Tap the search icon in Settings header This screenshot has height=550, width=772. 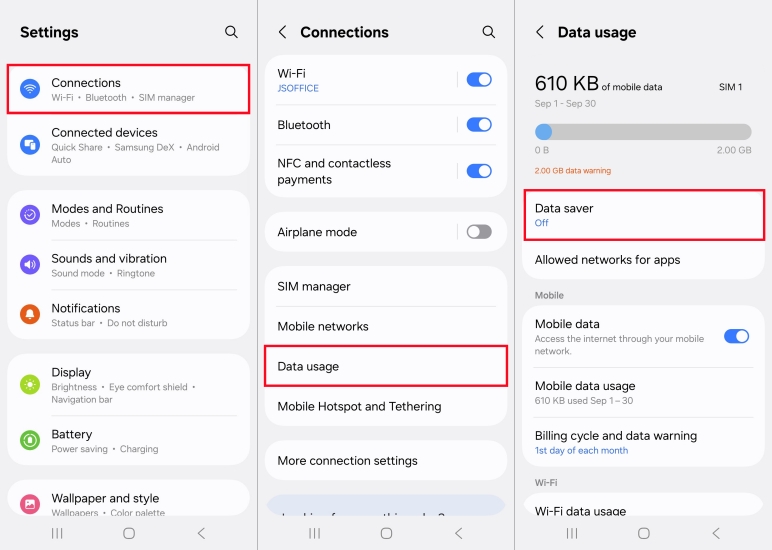(x=231, y=32)
